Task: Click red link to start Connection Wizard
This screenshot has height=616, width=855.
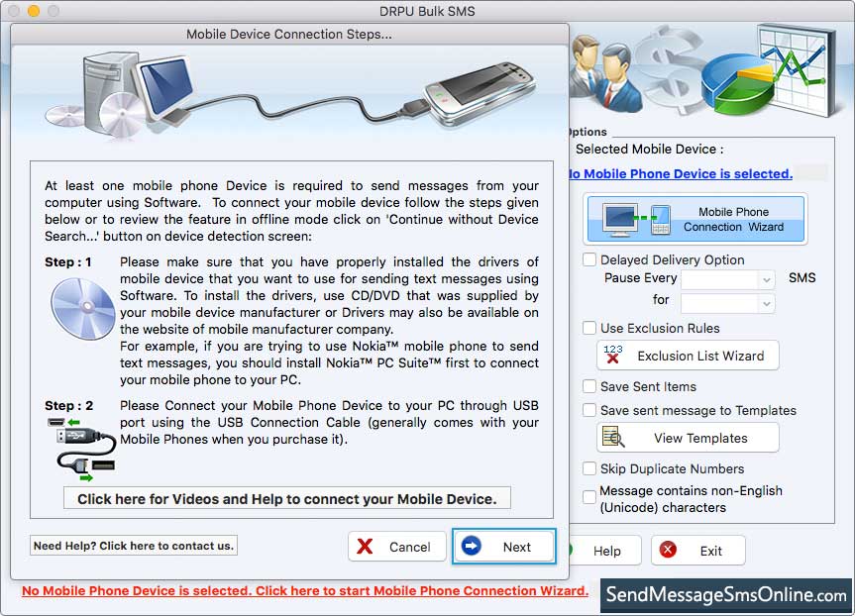Action: pos(305,591)
